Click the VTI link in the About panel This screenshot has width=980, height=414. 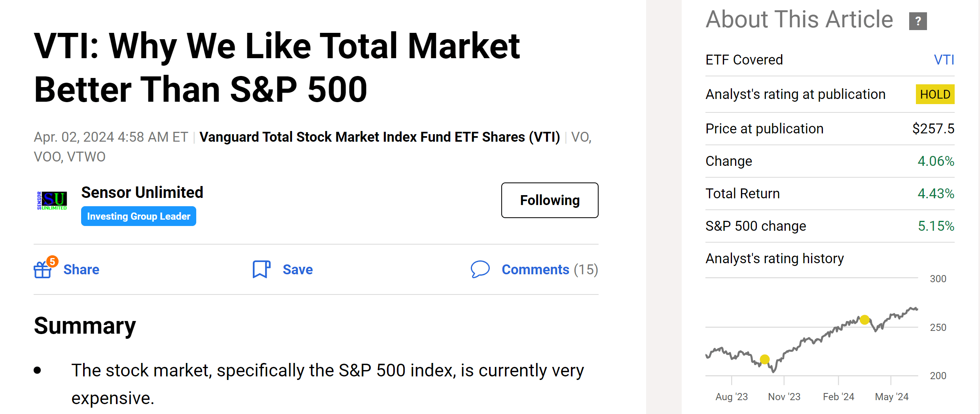click(x=945, y=60)
